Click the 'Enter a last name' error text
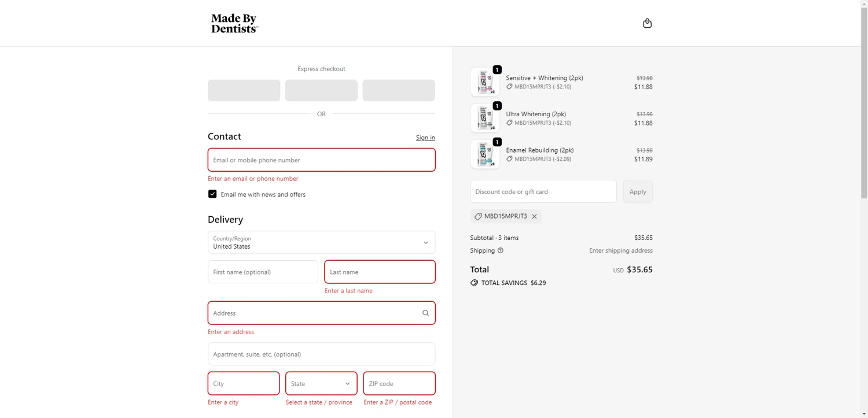This screenshot has height=418, width=868. pyautogui.click(x=348, y=291)
